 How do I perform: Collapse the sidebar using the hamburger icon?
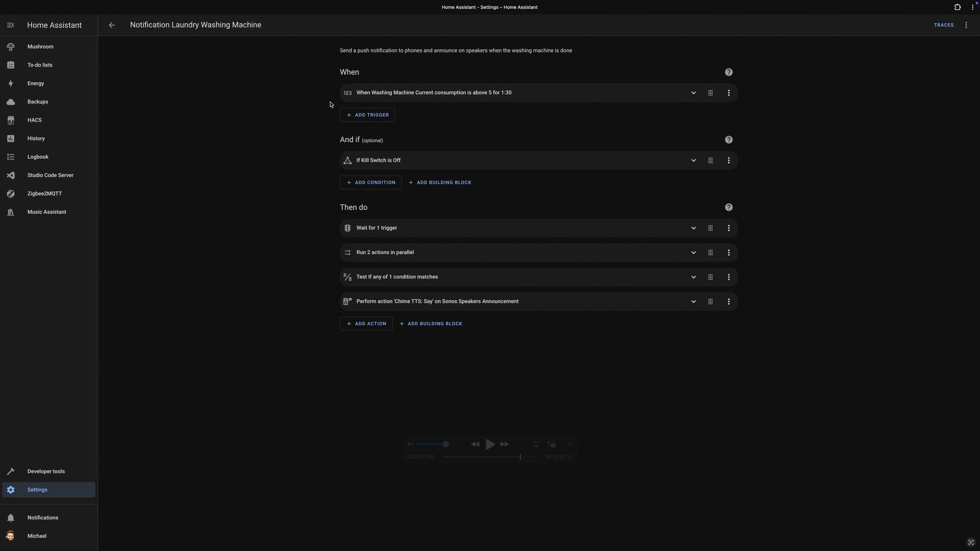point(11,25)
